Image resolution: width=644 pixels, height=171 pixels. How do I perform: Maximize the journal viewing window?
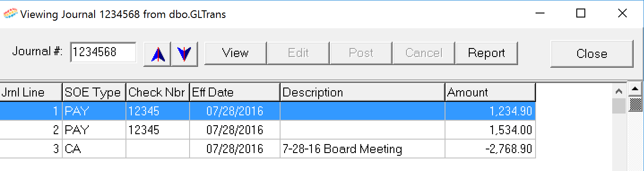coord(581,13)
